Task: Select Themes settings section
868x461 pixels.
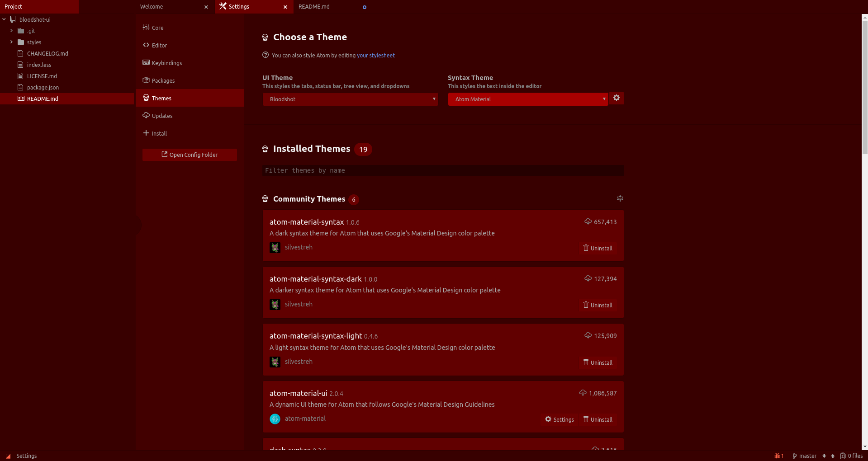Action: coord(190,98)
